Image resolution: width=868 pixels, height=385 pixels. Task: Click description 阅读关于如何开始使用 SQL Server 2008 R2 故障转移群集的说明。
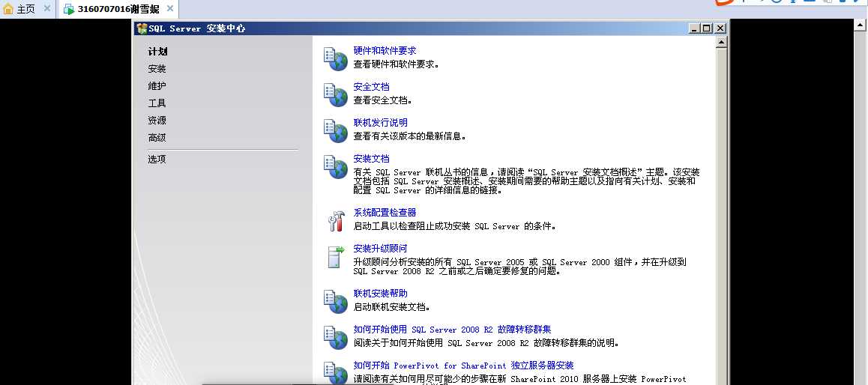486,343
